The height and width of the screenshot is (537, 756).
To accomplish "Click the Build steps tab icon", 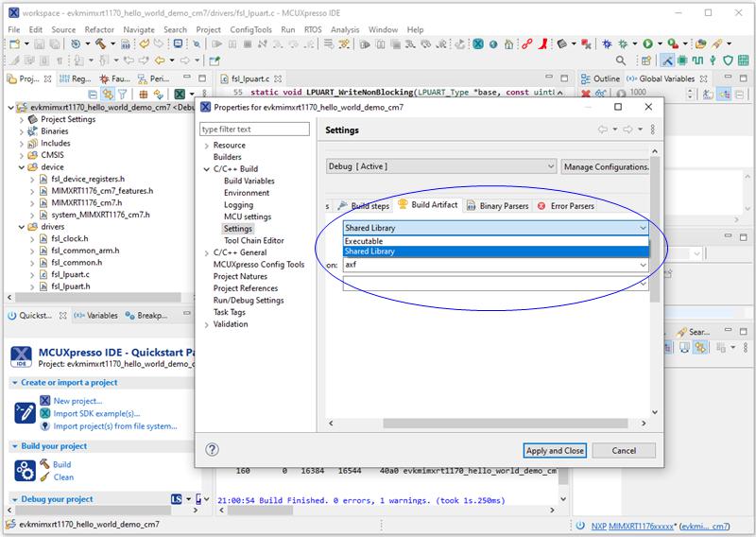I will (x=342, y=205).
